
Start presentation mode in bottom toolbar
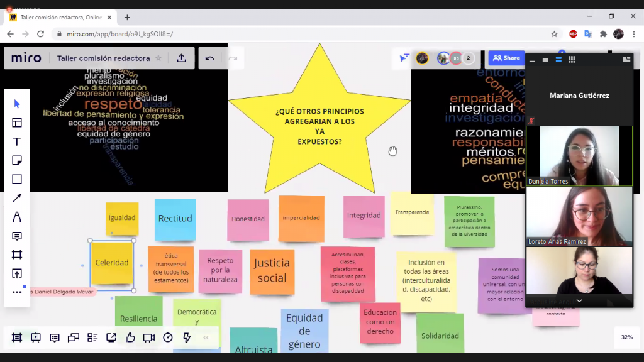pos(36,337)
